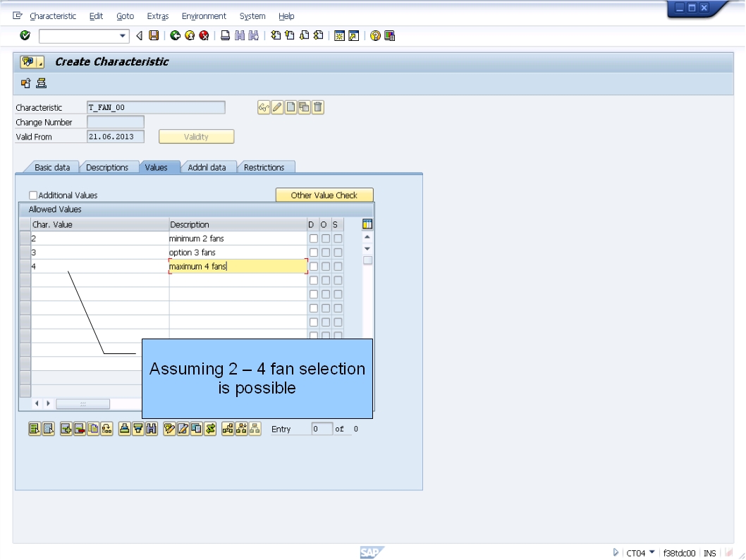The image size is (746, 560).
Task: Copy the characteristic with copy icon
Action: (304, 107)
